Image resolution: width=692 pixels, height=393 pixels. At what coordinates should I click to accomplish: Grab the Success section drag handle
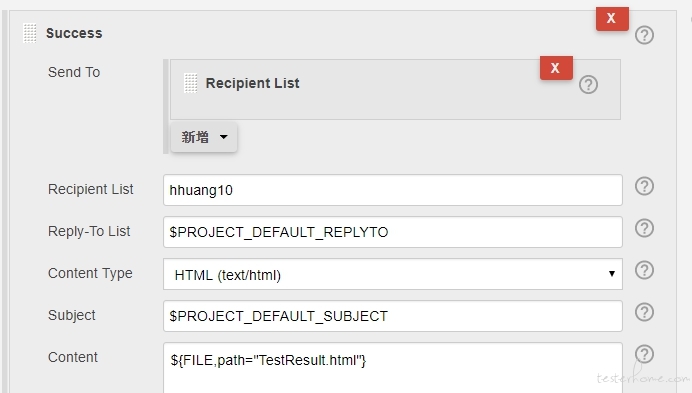click(30, 33)
